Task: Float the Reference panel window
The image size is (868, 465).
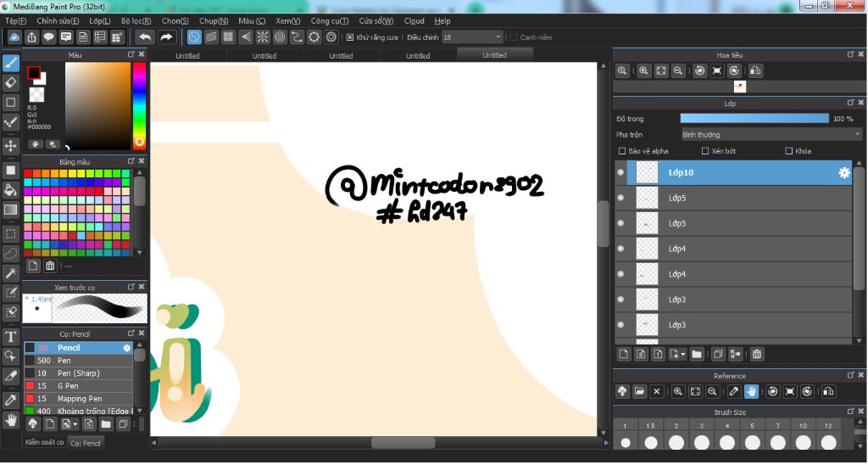Action: pyautogui.click(x=850, y=375)
